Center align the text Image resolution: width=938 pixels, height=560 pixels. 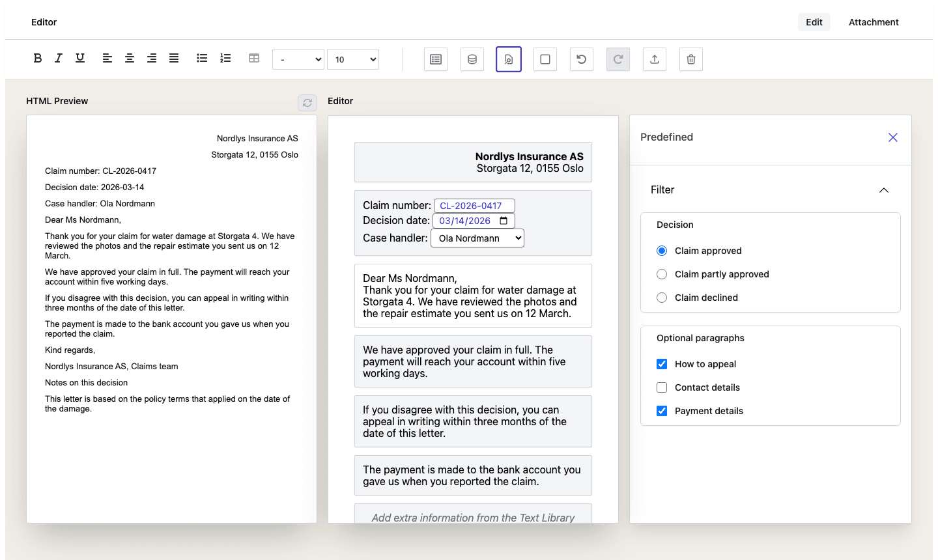130,58
